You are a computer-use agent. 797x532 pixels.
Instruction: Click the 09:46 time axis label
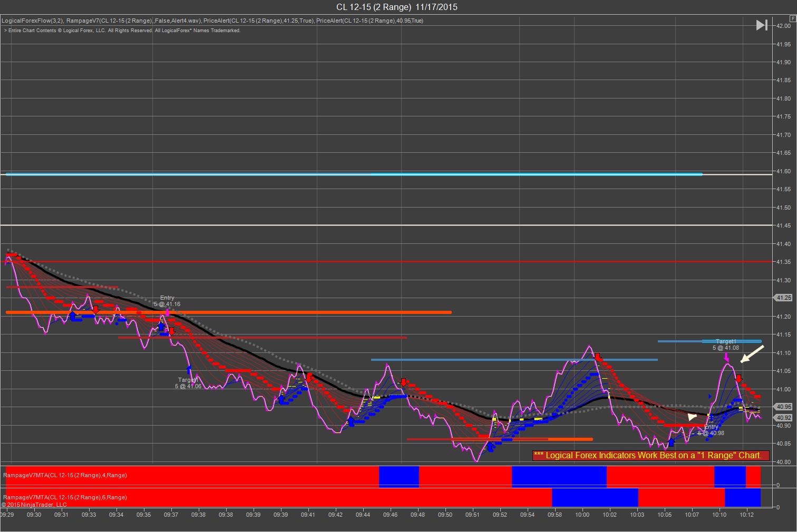391,515
